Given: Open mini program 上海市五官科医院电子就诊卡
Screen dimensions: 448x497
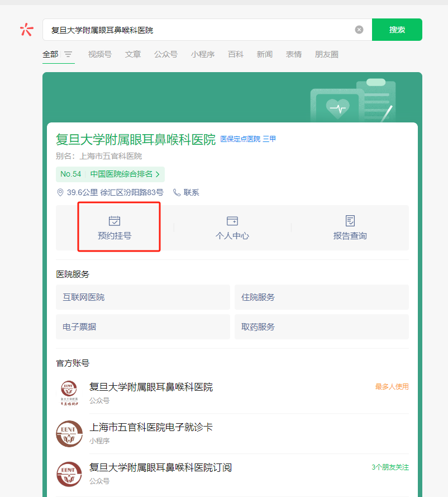Looking at the screenshot, I should tap(232, 434).
